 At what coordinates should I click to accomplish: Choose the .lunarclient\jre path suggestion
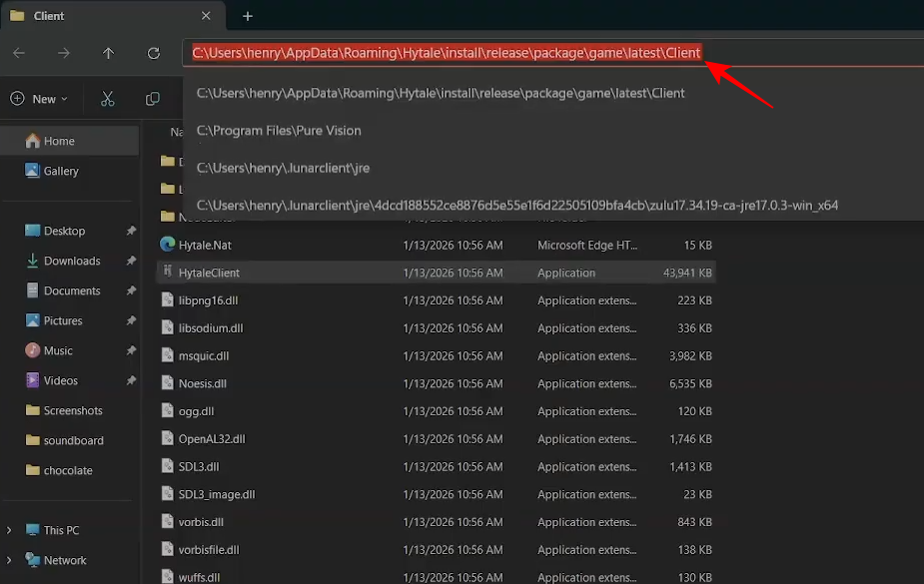pos(283,168)
